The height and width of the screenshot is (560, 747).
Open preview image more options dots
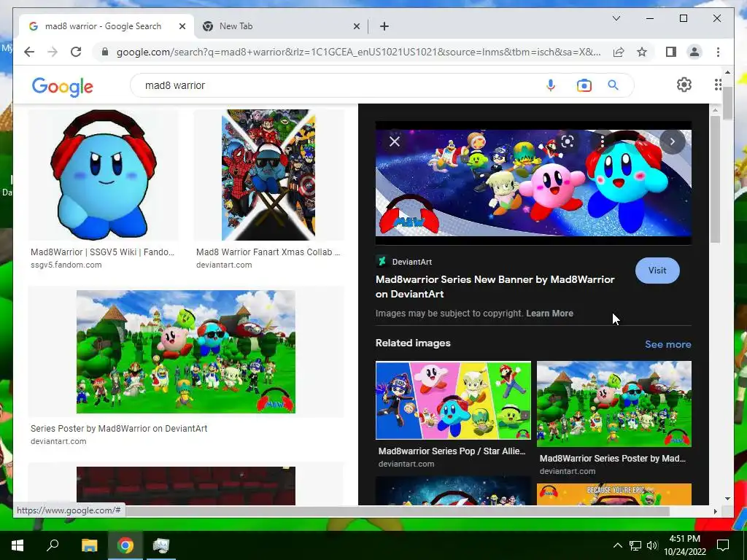[603, 141]
